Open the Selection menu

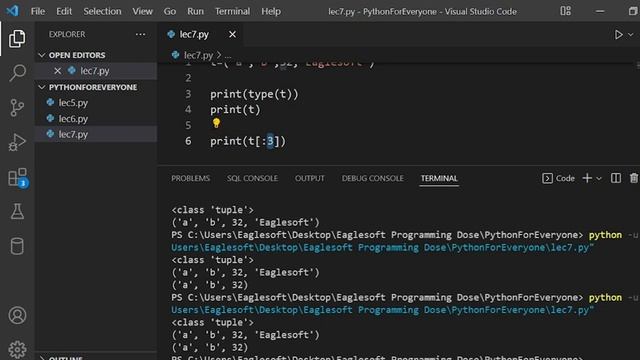102,11
